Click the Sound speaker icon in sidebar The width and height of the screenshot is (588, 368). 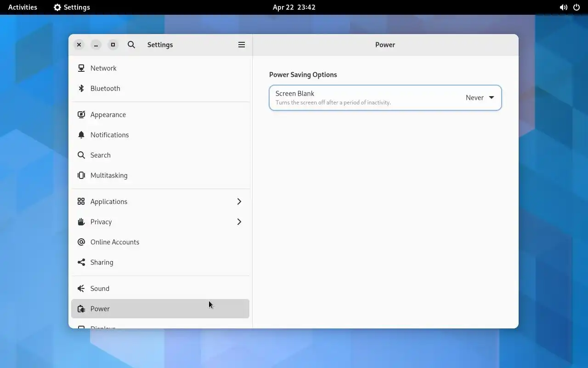pyautogui.click(x=81, y=288)
